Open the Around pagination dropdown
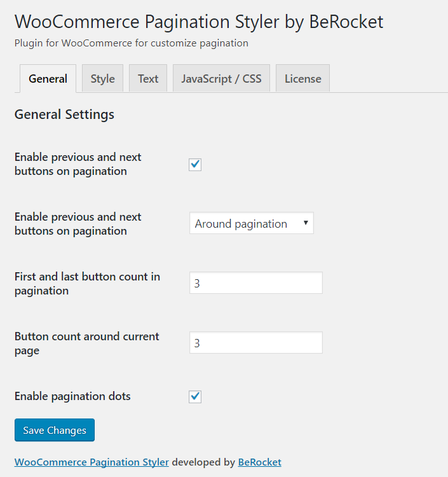 click(x=252, y=223)
